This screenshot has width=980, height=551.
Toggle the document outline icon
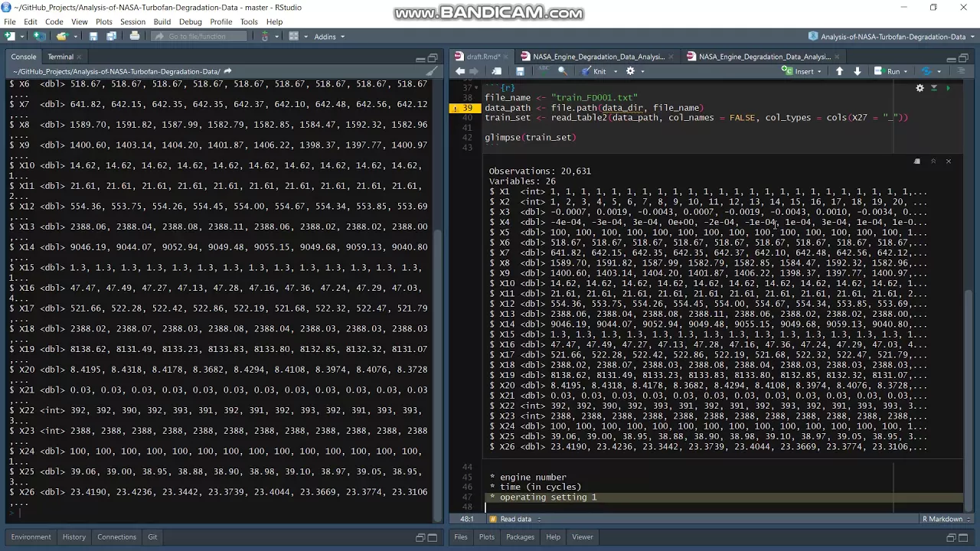point(962,71)
